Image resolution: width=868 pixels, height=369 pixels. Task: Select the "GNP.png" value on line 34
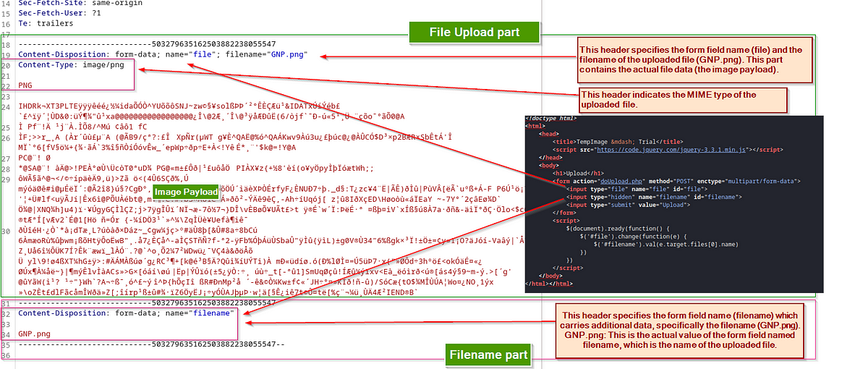coord(35,334)
